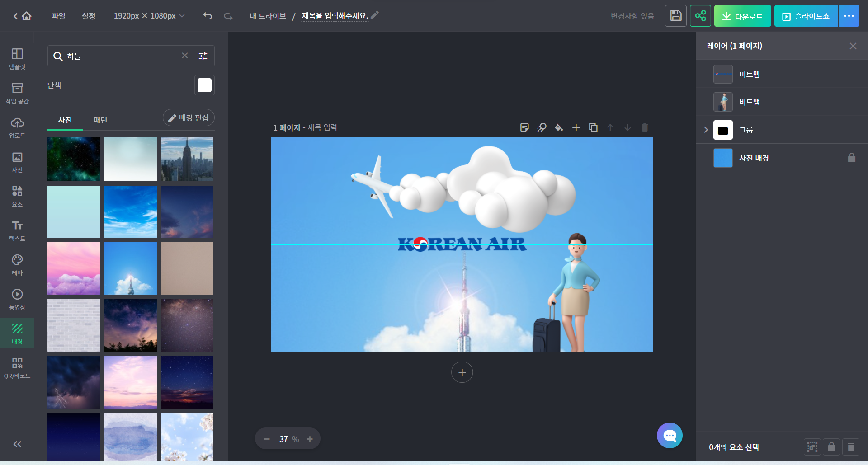Pick the white 단색 color swatch
Viewport: 868px width, 465px height.
[204, 85]
